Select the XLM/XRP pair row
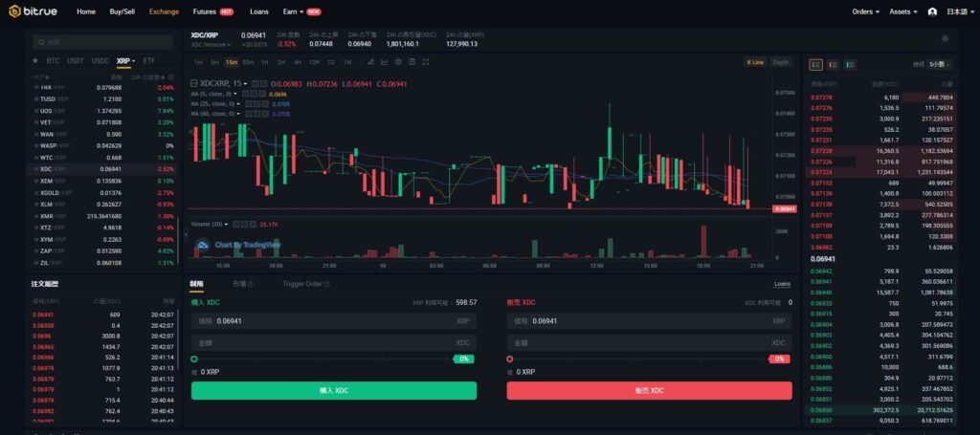980x435 pixels. (103, 204)
